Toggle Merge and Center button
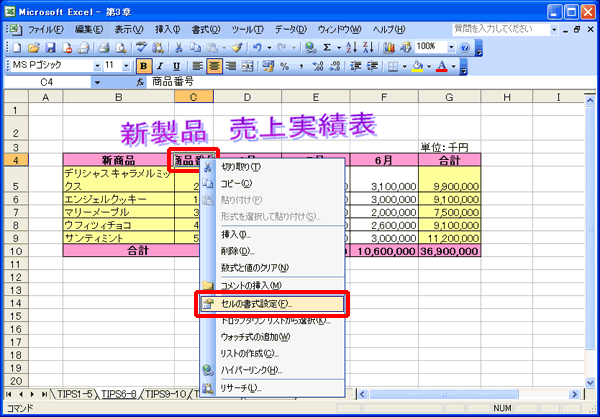This screenshot has height=417, width=600. tap(248, 67)
